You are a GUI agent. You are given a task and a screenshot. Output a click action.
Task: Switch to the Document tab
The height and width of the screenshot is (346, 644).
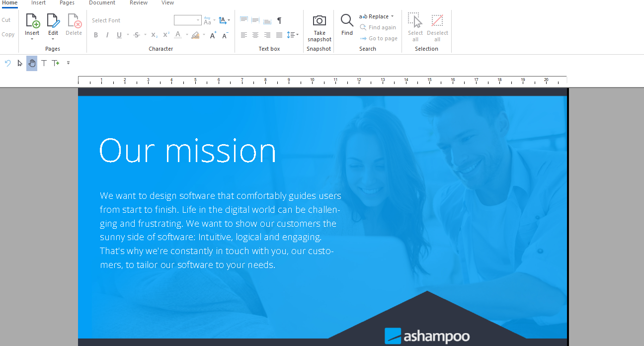click(102, 3)
